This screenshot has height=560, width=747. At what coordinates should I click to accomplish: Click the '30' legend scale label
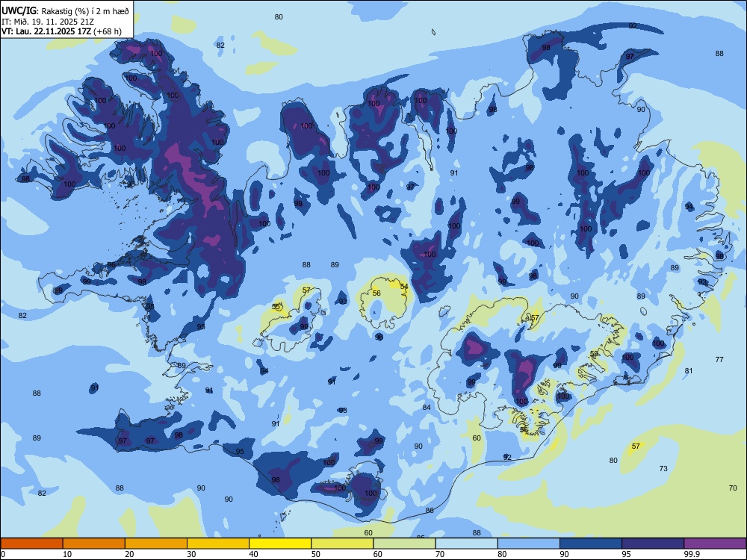point(191,554)
